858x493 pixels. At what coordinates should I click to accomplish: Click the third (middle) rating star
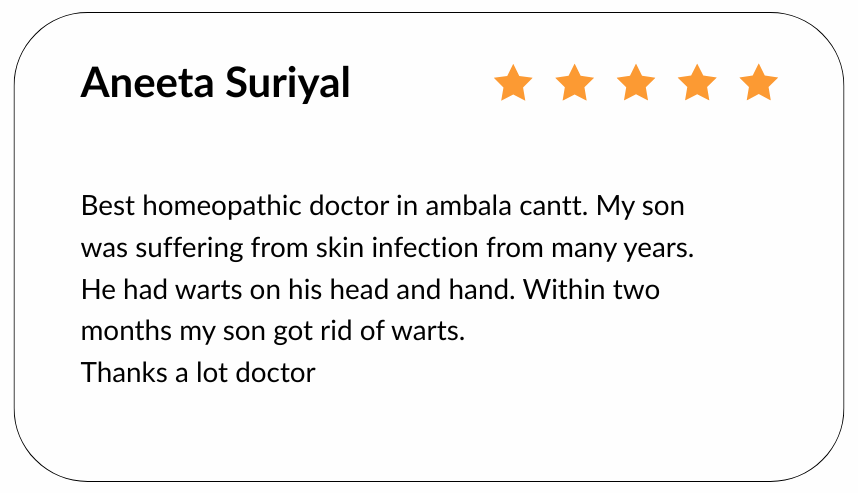tap(636, 84)
